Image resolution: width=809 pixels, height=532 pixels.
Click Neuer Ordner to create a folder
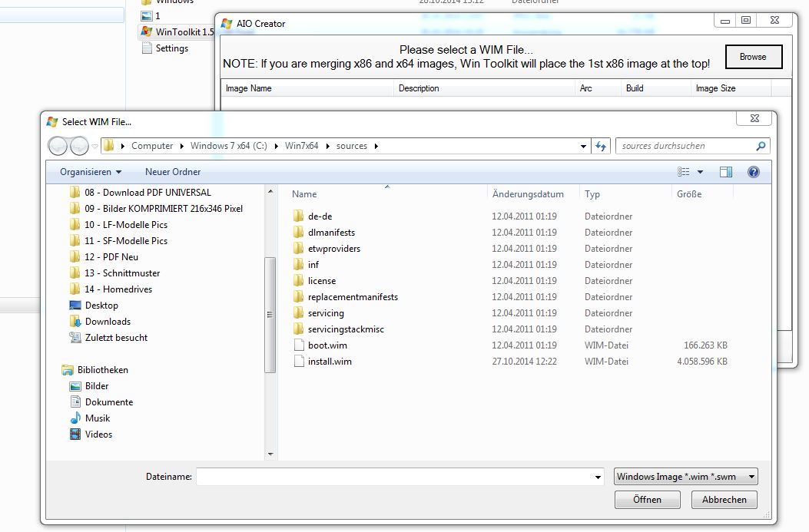pos(173,172)
